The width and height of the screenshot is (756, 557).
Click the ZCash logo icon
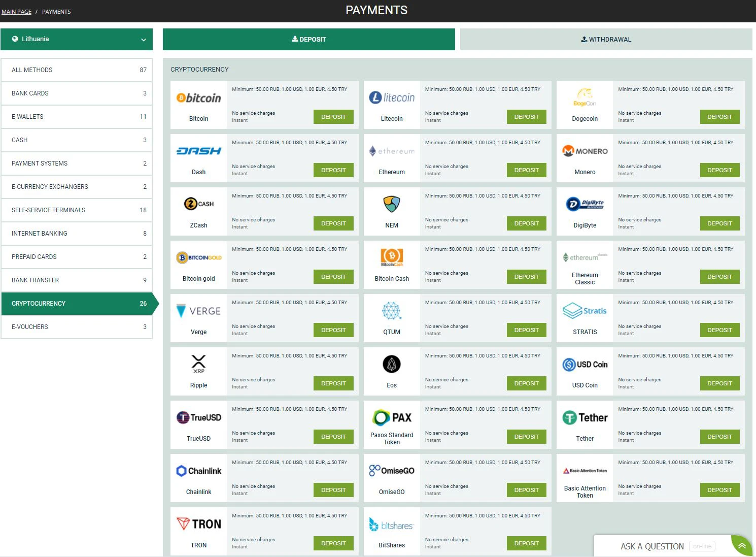tap(198, 204)
